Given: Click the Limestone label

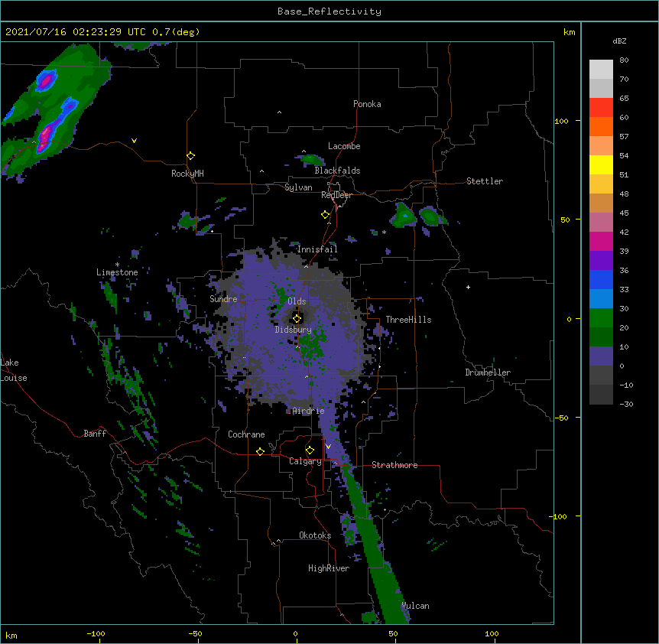Looking at the screenshot, I should tap(117, 272).
